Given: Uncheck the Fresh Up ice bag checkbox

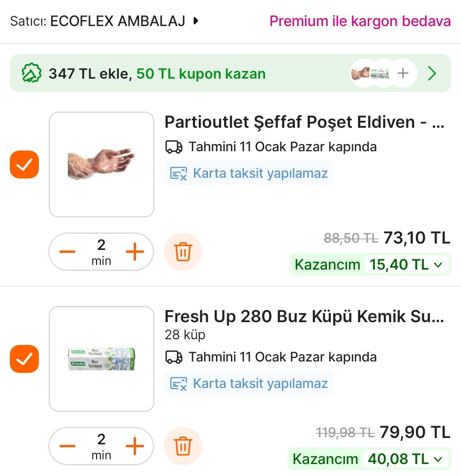Looking at the screenshot, I should 24,359.
